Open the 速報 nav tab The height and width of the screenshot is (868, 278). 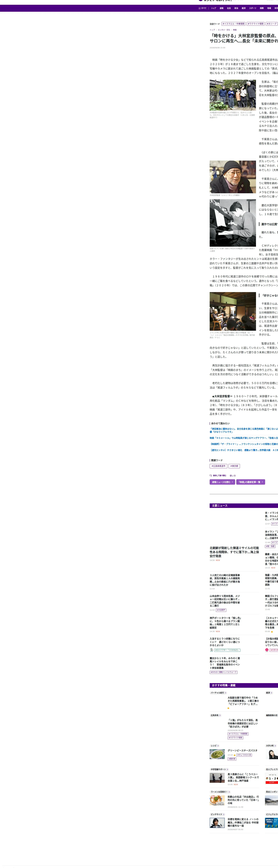pyautogui.click(x=221, y=8)
